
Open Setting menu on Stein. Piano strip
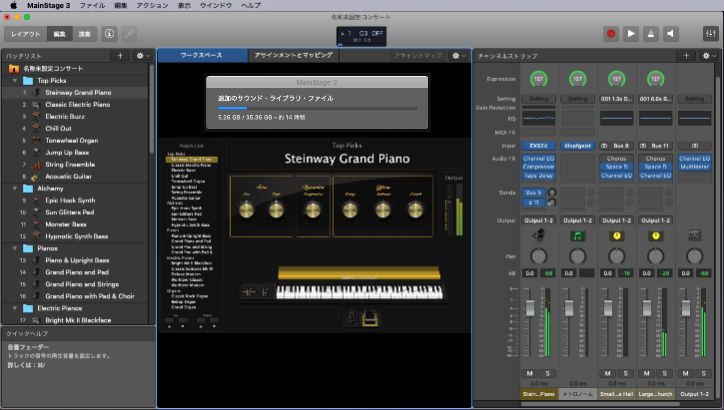point(538,99)
